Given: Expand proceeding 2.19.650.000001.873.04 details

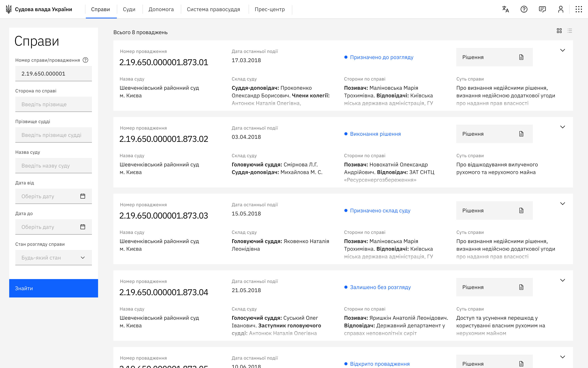Looking at the screenshot, I should (x=563, y=280).
